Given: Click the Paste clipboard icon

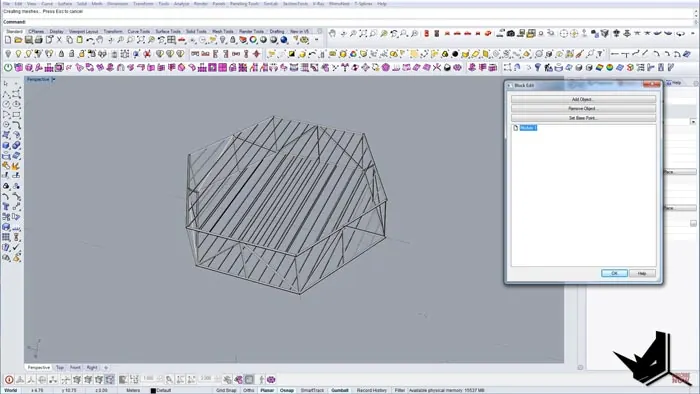Looking at the screenshot, I should [79, 40].
